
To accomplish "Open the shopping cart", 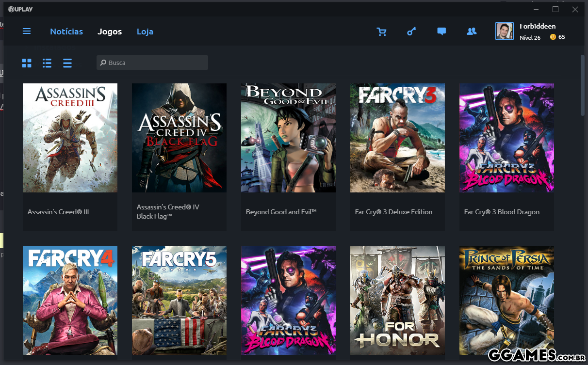I will (x=382, y=32).
